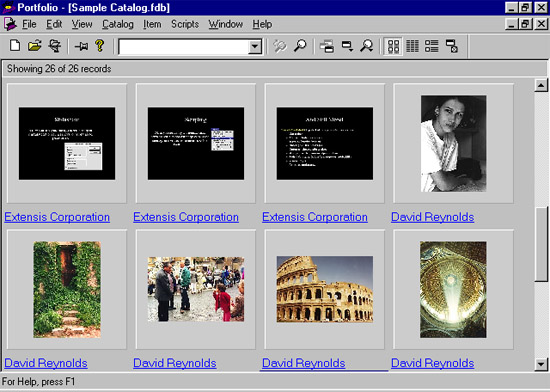Viewport: 550px width, 392px height.
Task: Click the pushpin icon in the toolbar
Action: click(x=81, y=46)
